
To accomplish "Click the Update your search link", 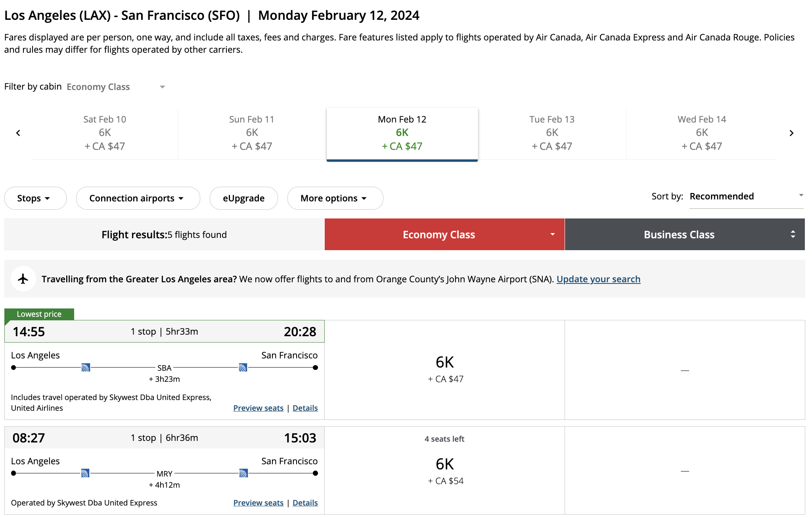I will tap(598, 279).
